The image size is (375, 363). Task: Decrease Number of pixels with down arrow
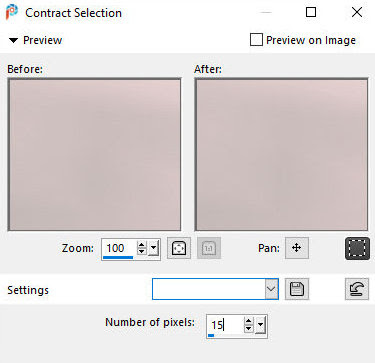point(249,329)
